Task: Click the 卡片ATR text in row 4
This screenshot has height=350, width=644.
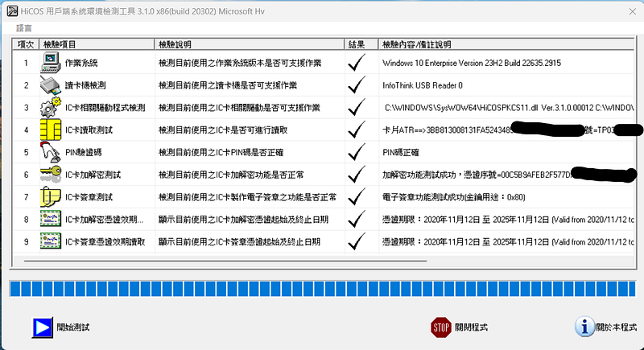Action: pyautogui.click(x=448, y=130)
